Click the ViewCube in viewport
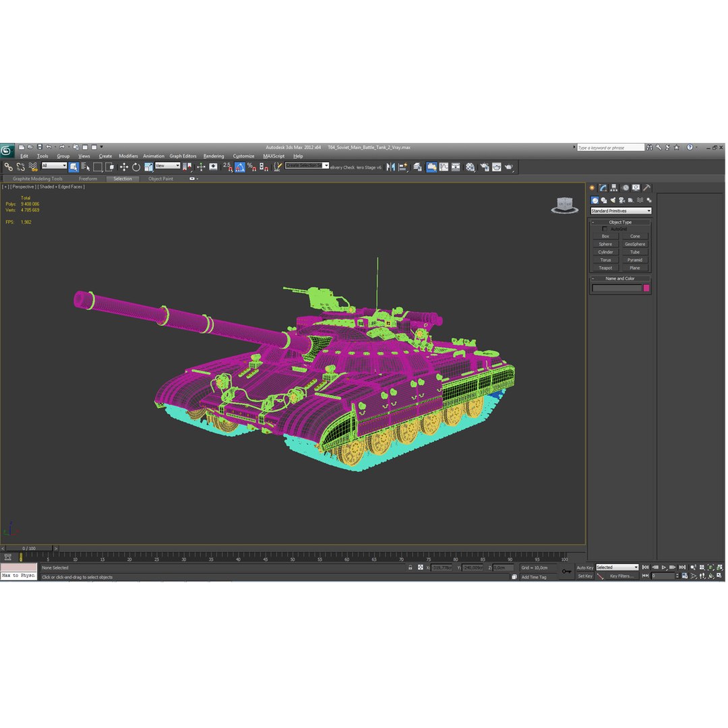This screenshot has width=728, height=728. point(565,205)
